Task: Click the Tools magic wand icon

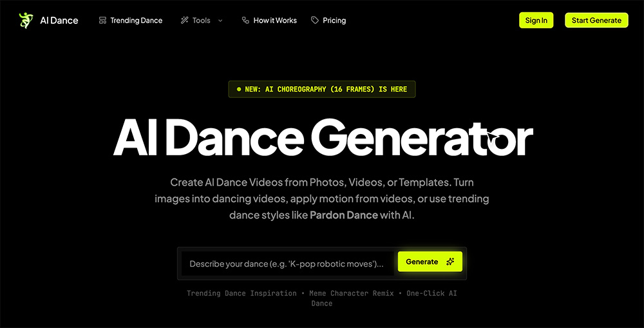Action: point(184,20)
